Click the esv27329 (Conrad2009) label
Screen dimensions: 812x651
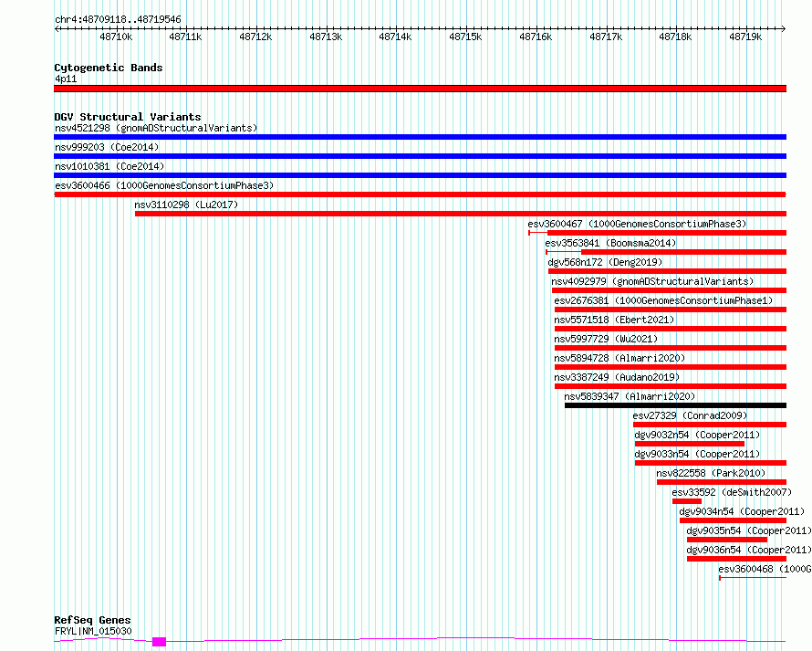691,415
